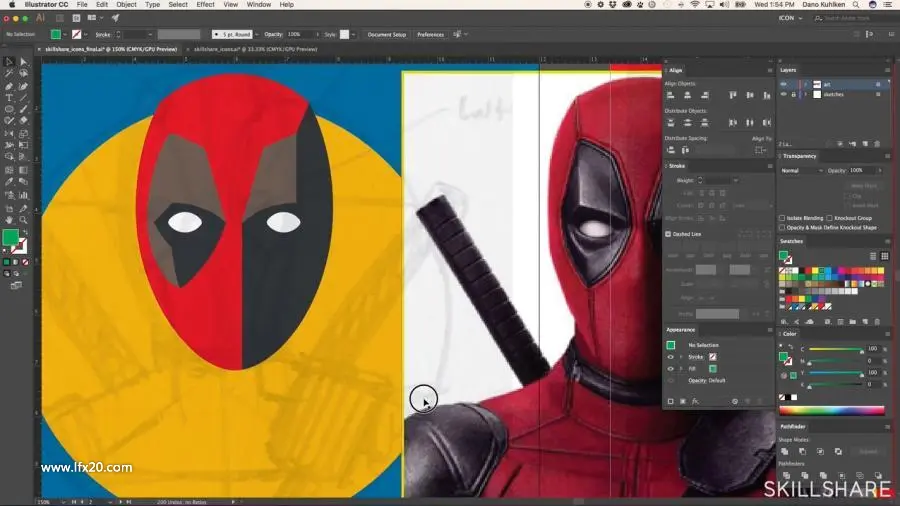This screenshot has height=506, width=900.
Task: Switch to the second skillshare_icons.ai document tab
Action: point(255,49)
